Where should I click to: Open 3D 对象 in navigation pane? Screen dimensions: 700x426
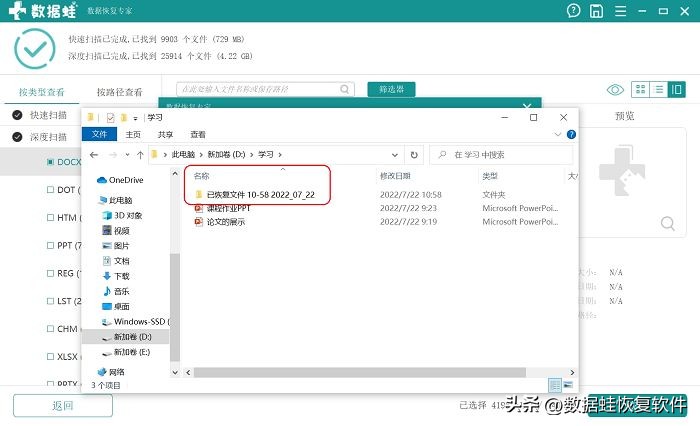click(x=122, y=215)
